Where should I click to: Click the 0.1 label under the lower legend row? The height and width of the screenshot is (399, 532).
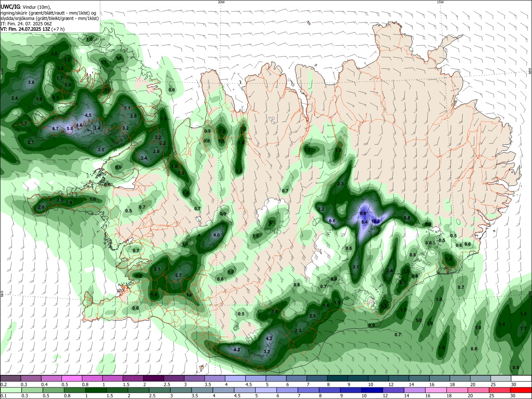(x=3, y=396)
